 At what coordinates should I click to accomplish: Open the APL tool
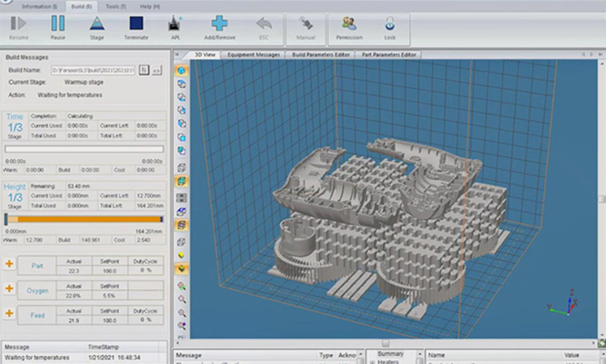[x=175, y=27]
